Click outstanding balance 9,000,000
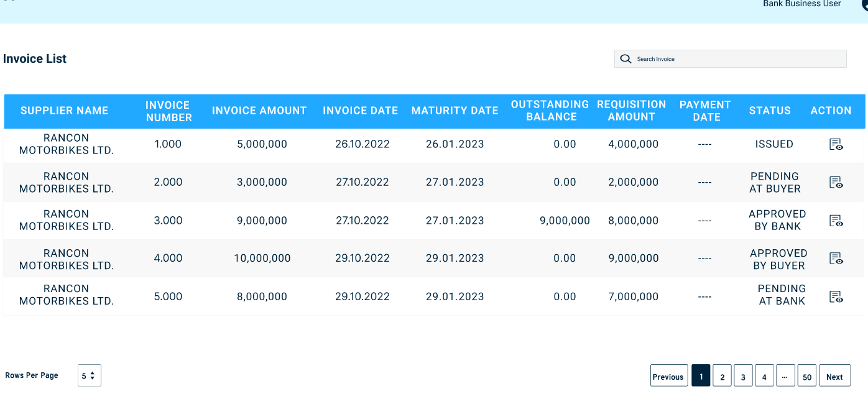The height and width of the screenshot is (404, 868). coord(565,221)
